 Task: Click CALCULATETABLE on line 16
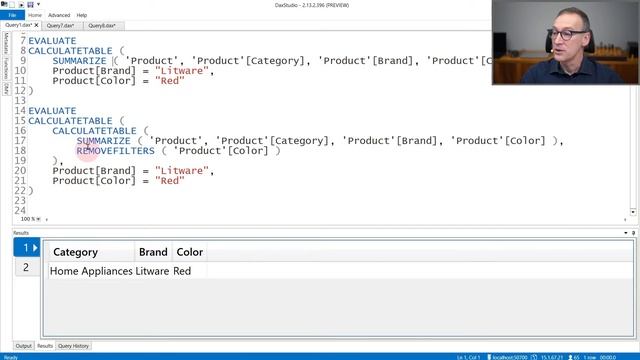click(94, 131)
